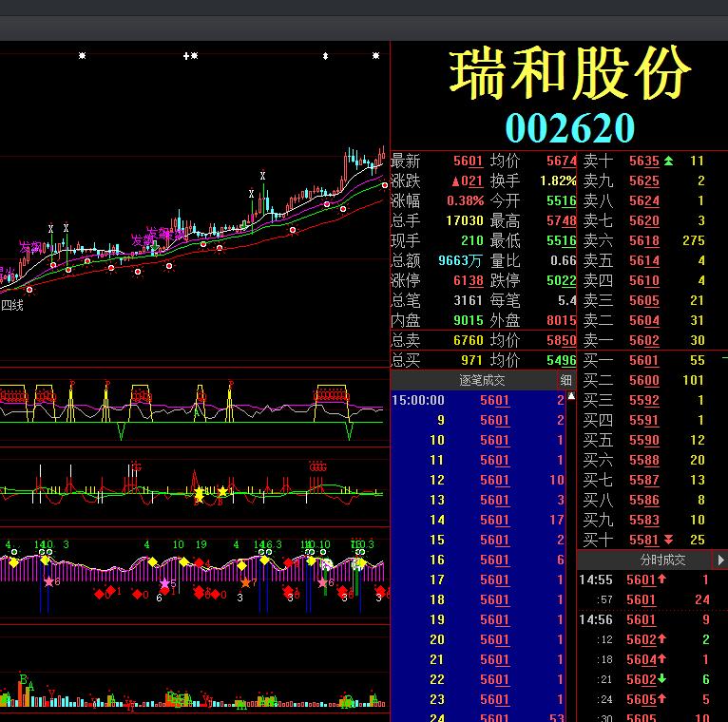Viewport: 728px width, 722px height.
Task: Click 卖十 price 5635
Action: click(644, 161)
